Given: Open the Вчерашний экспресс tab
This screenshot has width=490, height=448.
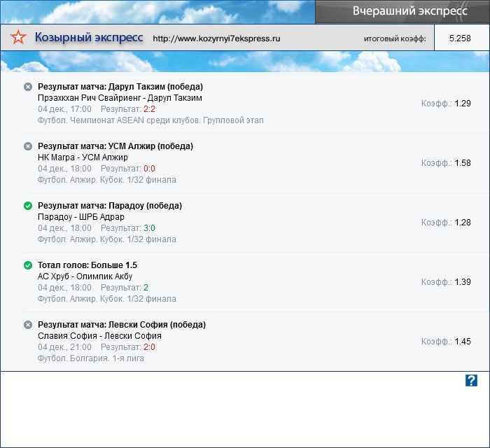Looking at the screenshot, I should coord(402,12).
